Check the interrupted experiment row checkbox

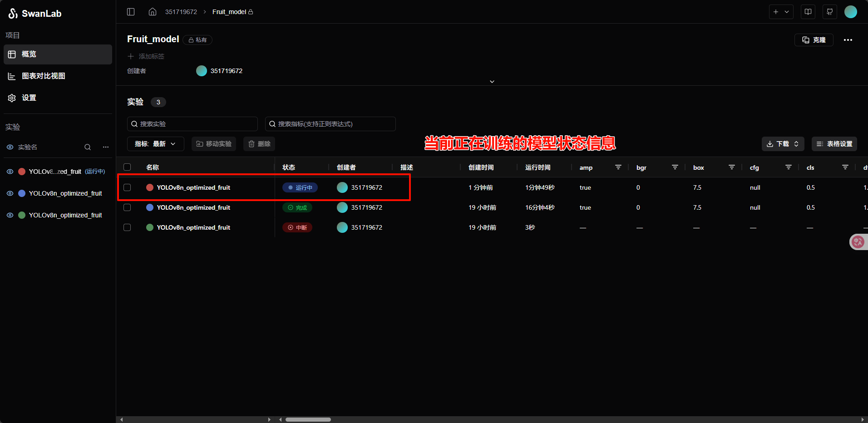click(127, 227)
